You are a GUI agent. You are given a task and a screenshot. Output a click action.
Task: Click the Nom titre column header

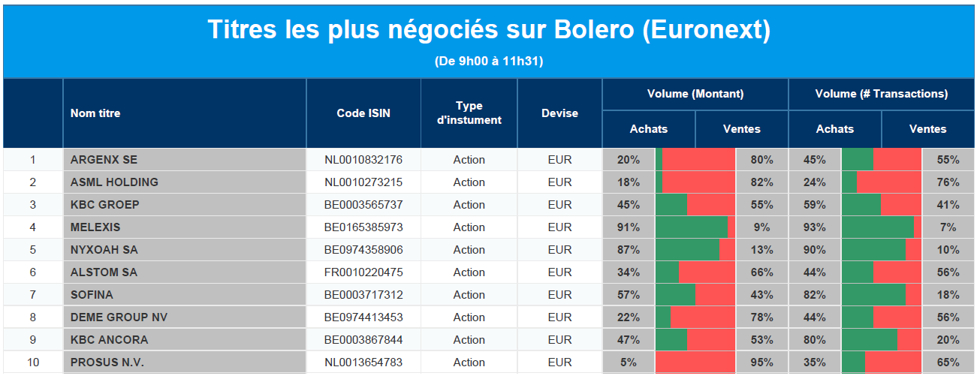pos(95,113)
